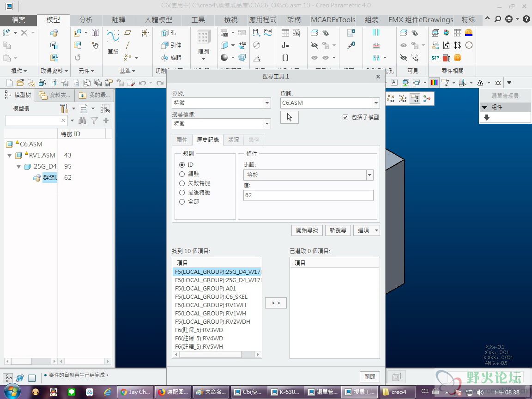Click the redo arrow icon
This screenshot has height=399, width=532.
point(160,83)
